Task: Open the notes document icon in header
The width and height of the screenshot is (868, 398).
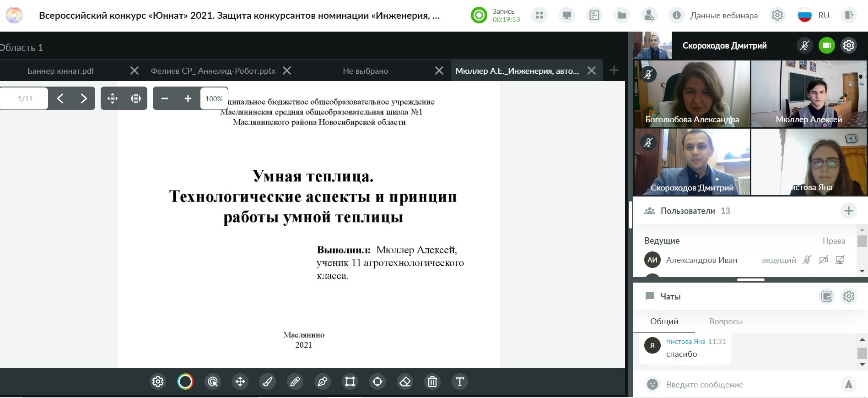Action: click(594, 16)
